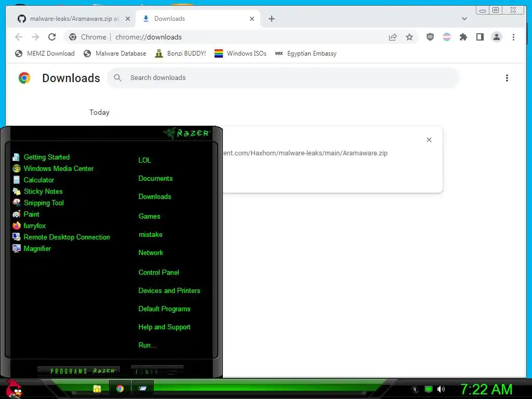Open Default Programs in start menu

click(x=164, y=309)
